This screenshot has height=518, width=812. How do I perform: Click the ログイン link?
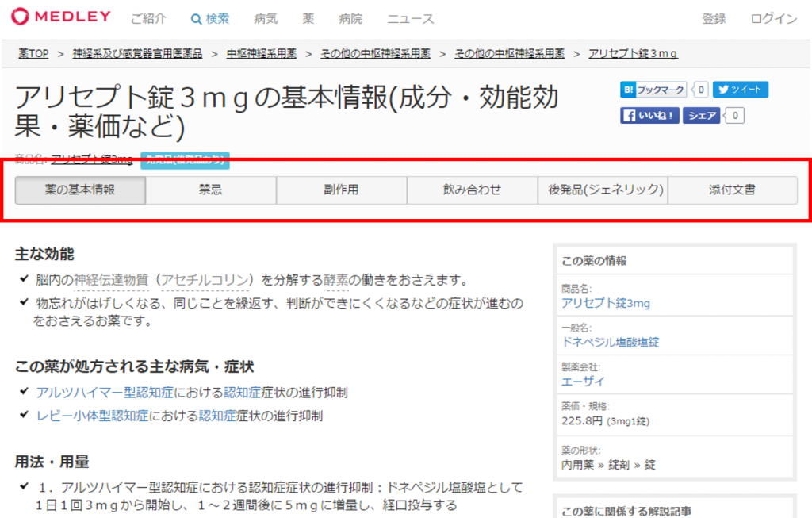[x=774, y=19]
